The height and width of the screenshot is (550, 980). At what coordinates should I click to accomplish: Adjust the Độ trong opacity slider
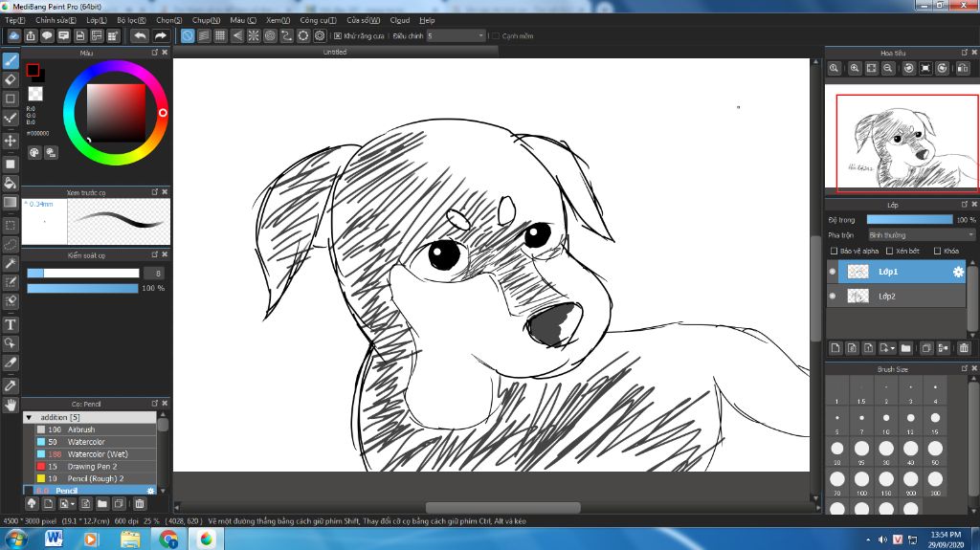coord(909,220)
